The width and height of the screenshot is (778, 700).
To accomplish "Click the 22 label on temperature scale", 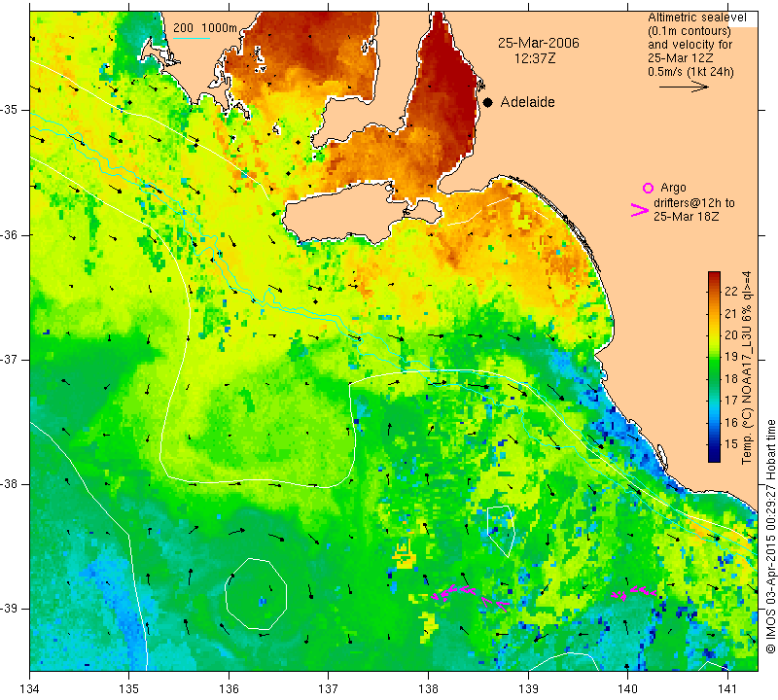I will [731, 292].
